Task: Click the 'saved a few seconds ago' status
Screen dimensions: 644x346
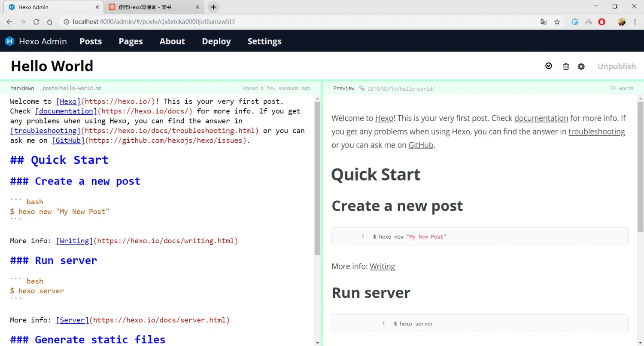Action: (276, 89)
